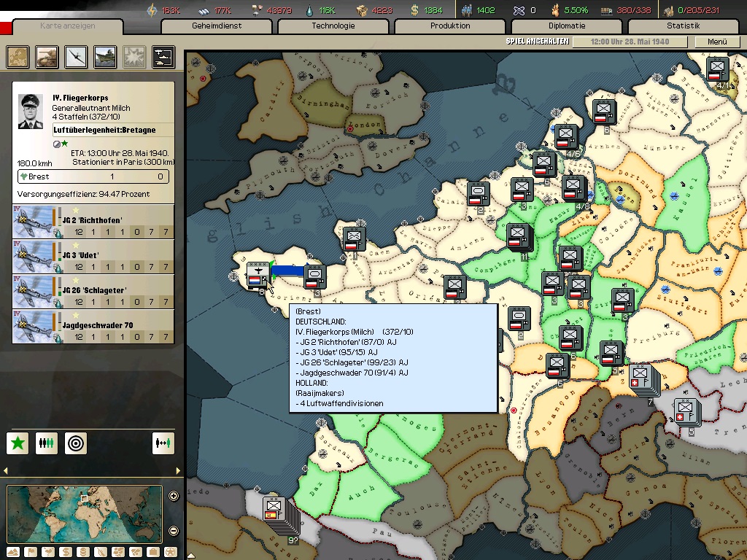
Task: Zoom out with the minimap minus button
Action: click(x=174, y=531)
